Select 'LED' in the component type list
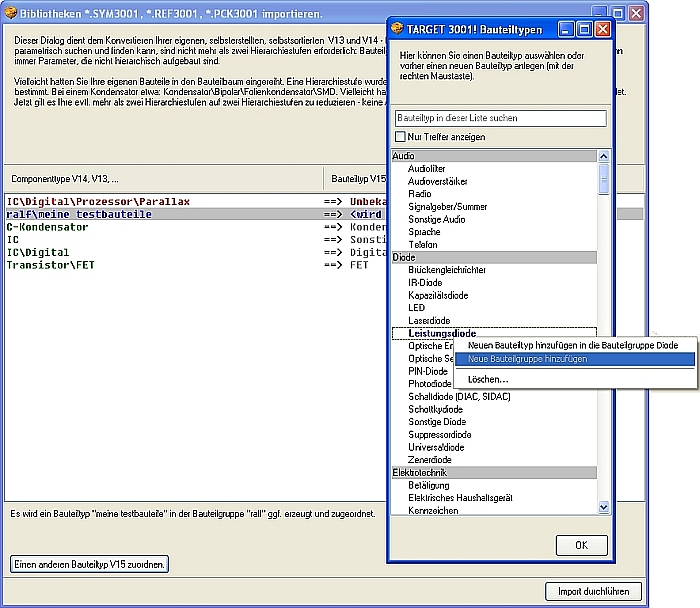This screenshot has height=608, width=700. (x=417, y=308)
